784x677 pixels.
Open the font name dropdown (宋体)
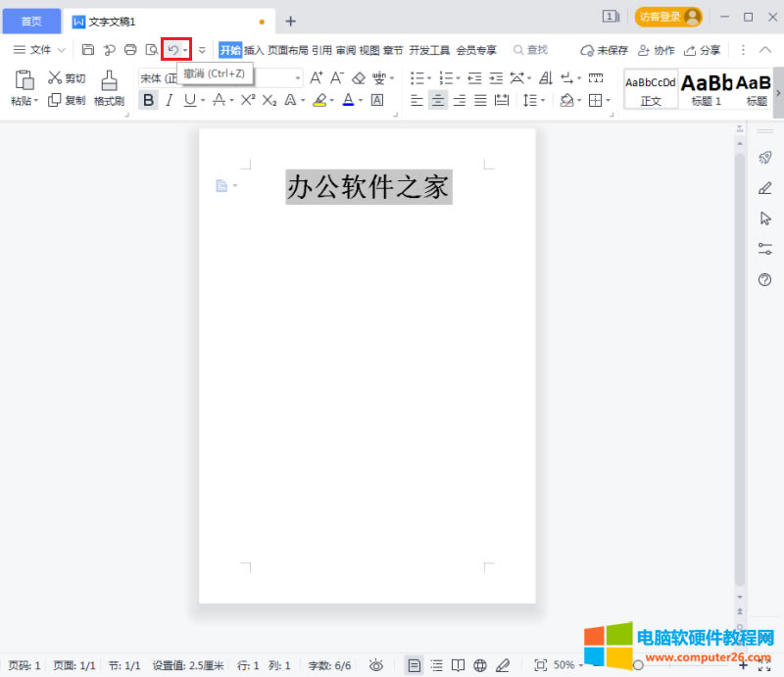[157, 78]
